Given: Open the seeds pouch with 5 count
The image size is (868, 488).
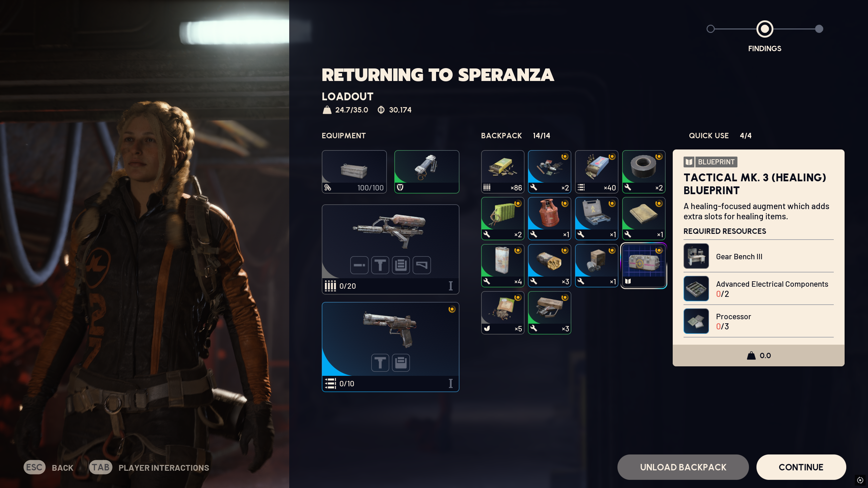Looking at the screenshot, I should 502,313.
